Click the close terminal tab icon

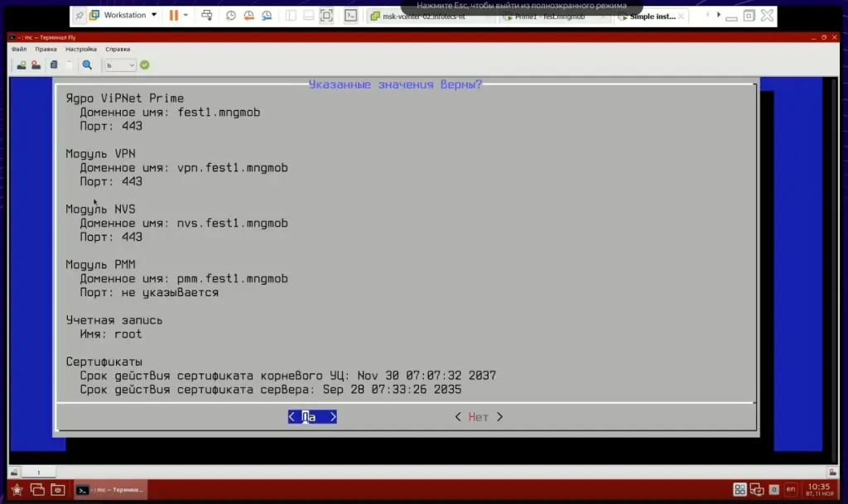click(x=36, y=65)
